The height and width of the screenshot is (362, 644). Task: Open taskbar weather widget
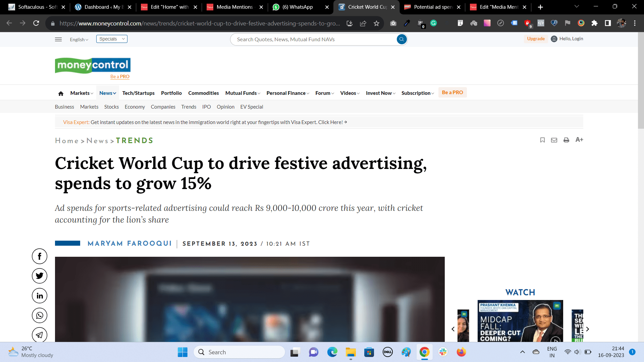coord(31,352)
